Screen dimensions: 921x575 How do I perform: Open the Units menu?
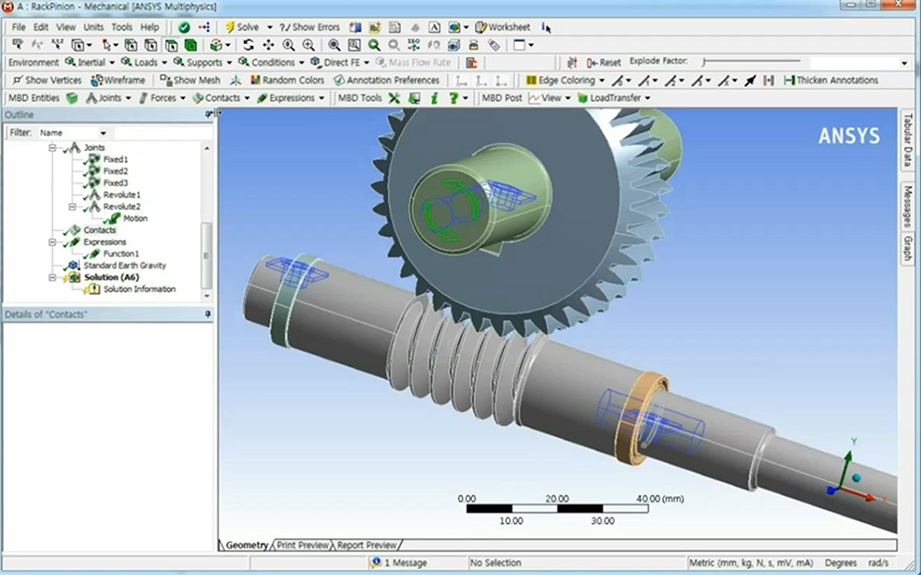tap(93, 27)
